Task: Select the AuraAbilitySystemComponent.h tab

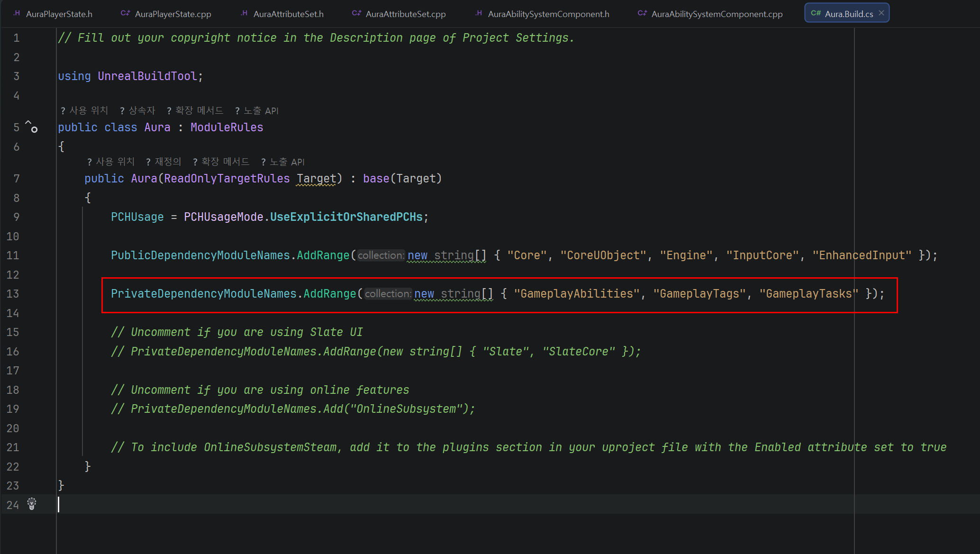Action: click(x=548, y=14)
